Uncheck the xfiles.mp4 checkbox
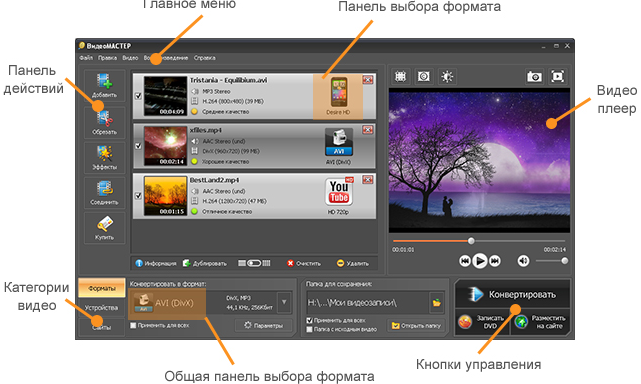 (138, 146)
